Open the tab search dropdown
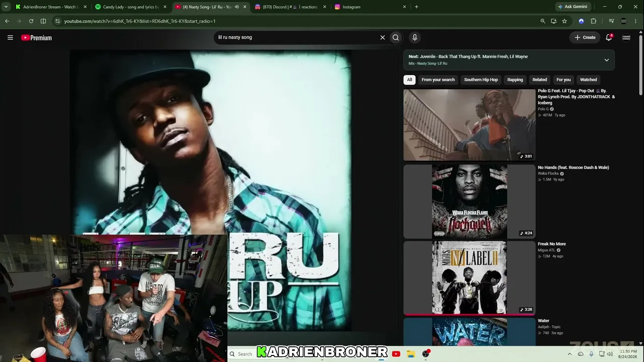 tap(6, 7)
